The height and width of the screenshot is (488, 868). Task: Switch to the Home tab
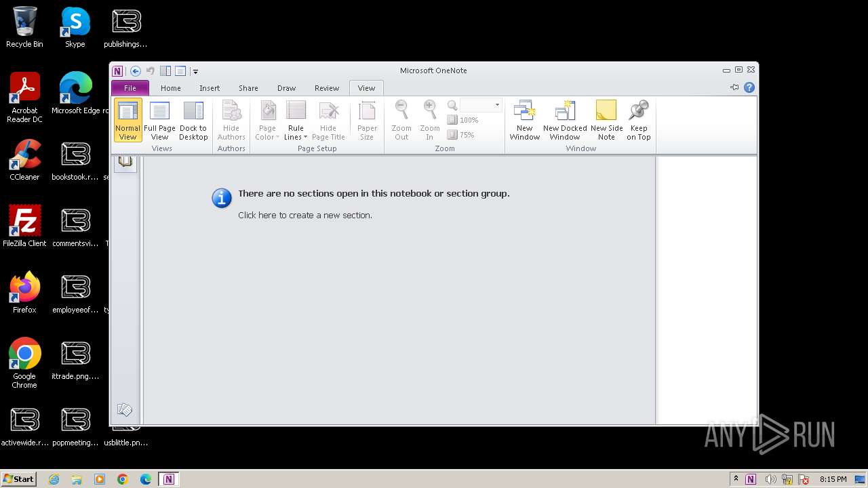pyautogui.click(x=170, y=88)
